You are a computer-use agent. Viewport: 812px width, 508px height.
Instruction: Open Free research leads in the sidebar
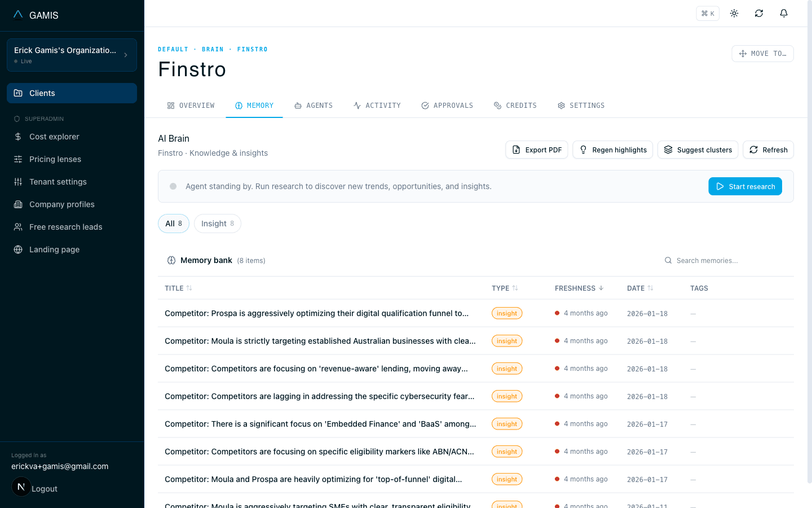pos(72,227)
